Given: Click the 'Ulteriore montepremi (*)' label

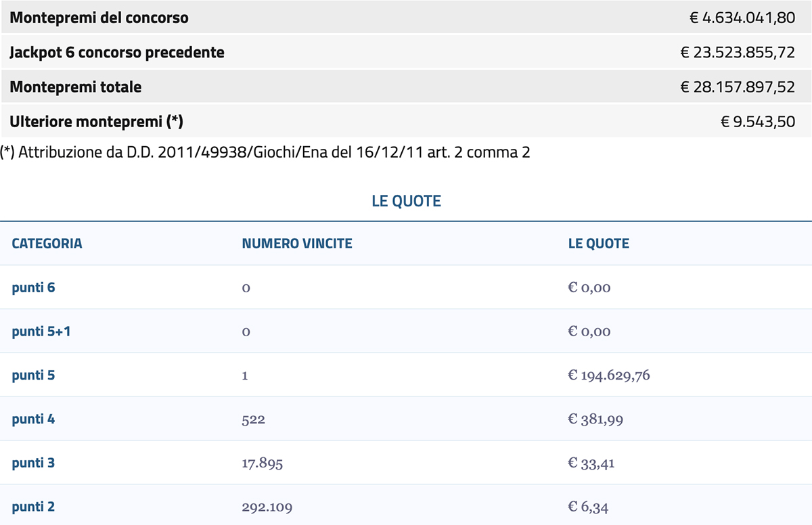Looking at the screenshot, I should point(96,122).
